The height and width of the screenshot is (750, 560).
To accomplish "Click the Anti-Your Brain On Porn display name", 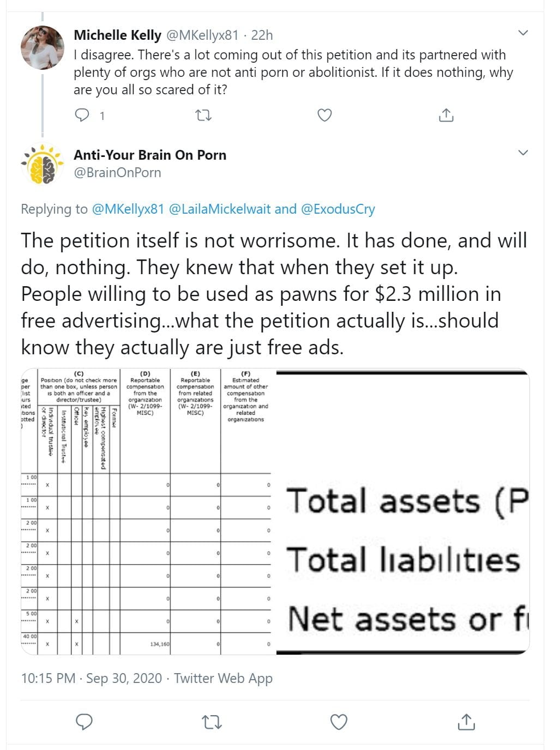I will 150,155.
